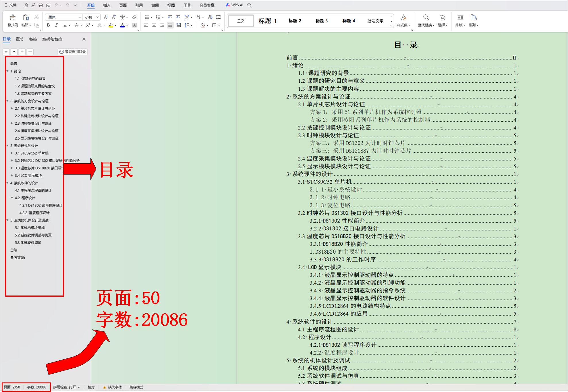This screenshot has height=392, width=568.
Task: Open the bulleted list icon
Action: click(x=147, y=17)
